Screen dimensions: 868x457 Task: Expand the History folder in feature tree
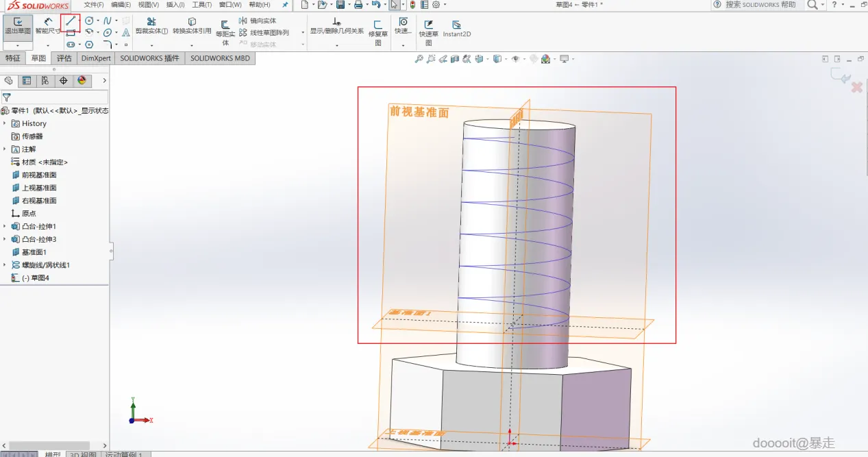(5, 123)
